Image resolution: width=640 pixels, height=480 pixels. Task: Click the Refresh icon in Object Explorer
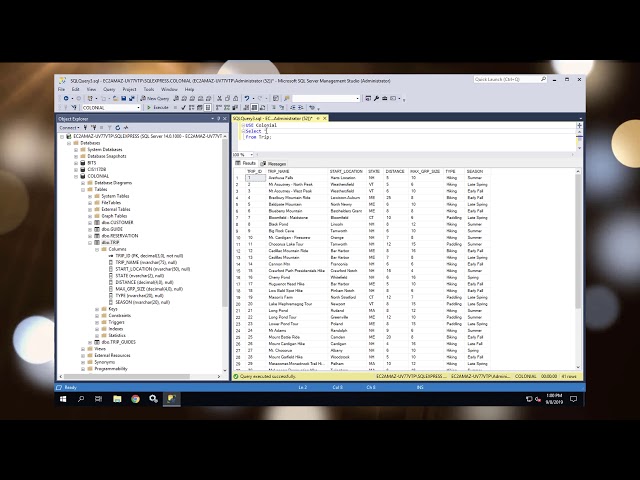pyautogui.click(x=118, y=128)
